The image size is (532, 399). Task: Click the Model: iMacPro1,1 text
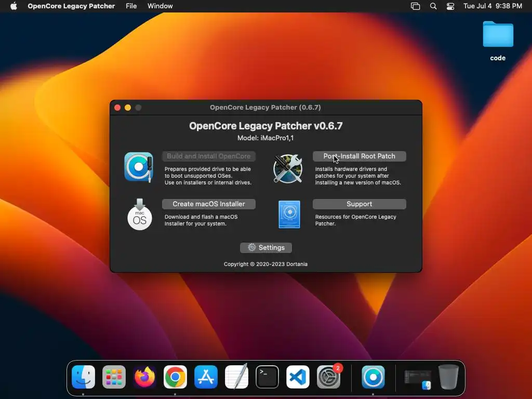(x=265, y=138)
